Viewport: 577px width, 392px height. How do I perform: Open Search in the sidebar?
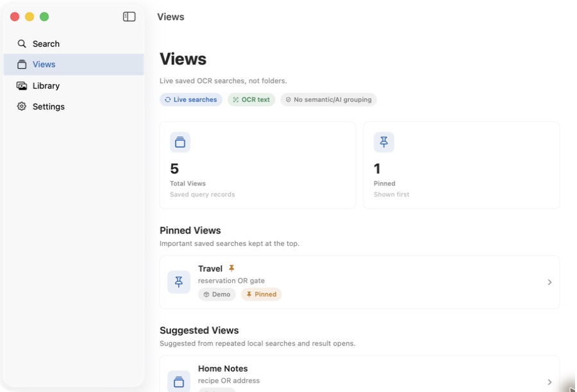click(x=74, y=44)
